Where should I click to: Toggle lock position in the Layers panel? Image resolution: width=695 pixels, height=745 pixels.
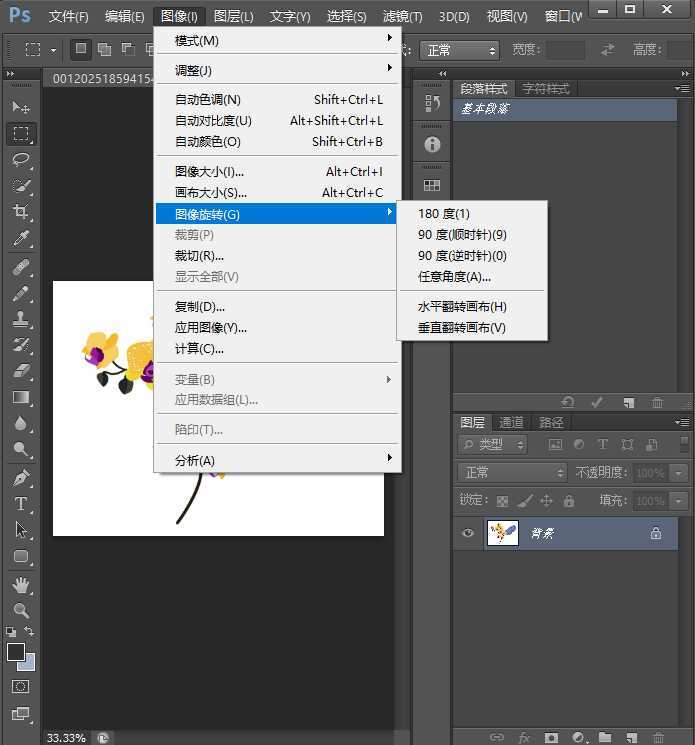point(547,501)
